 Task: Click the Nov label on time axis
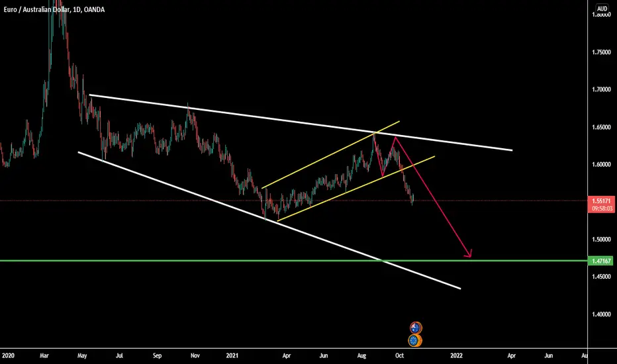coord(195,356)
